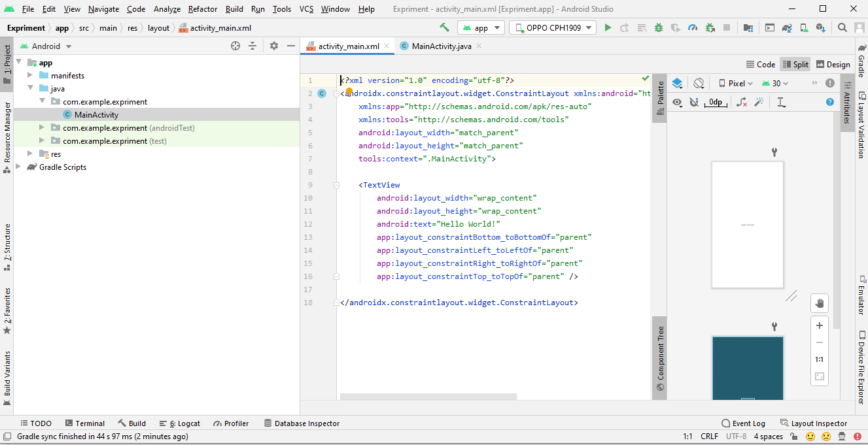The height and width of the screenshot is (445, 868).
Task: Toggle the autoconnect magnet icon
Action: pyautogui.click(x=694, y=102)
